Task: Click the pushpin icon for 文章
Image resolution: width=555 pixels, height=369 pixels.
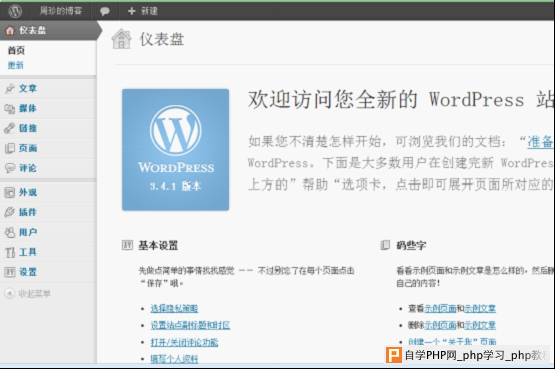Action: [x=10, y=88]
